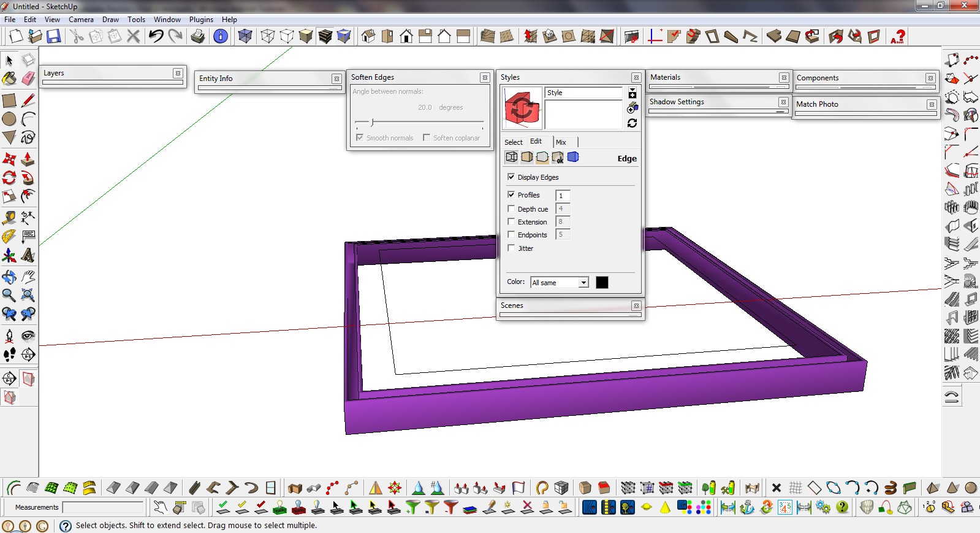This screenshot has height=533, width=980.
Task: Select the Push/Pull tool
Action: 28,159
